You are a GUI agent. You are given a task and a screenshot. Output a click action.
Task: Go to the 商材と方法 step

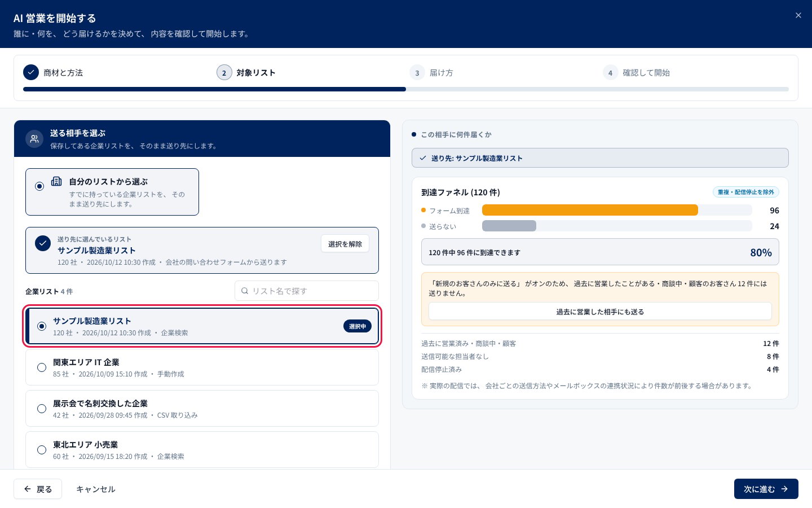pyautogui.click(x=63, y=73)
